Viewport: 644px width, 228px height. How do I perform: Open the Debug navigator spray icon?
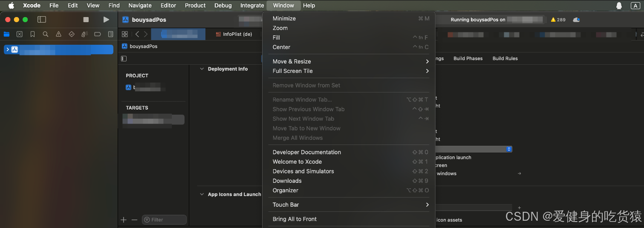(x=84, y=34)
